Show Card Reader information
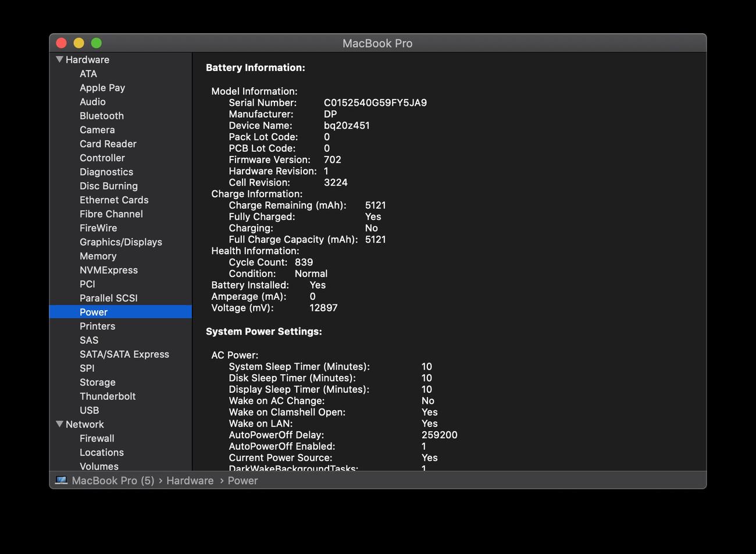Viewport: 756px width, 554px height. tap(108, 144)
